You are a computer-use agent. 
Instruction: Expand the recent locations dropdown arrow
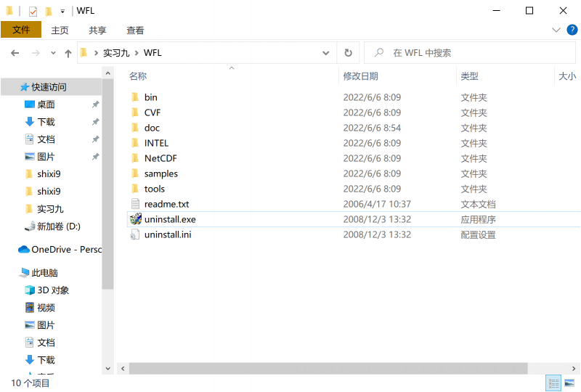53,53
